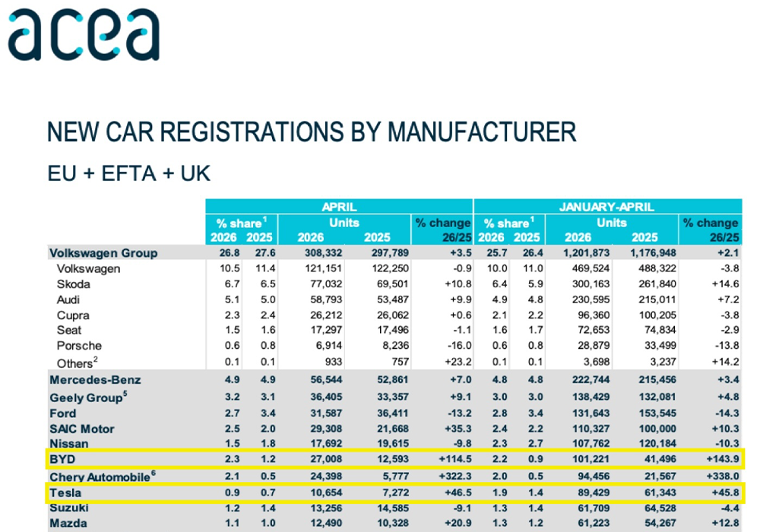760x532 pixels.
Task: Click Mercedes-Benz April units 56,544
Action: [326, 380]
